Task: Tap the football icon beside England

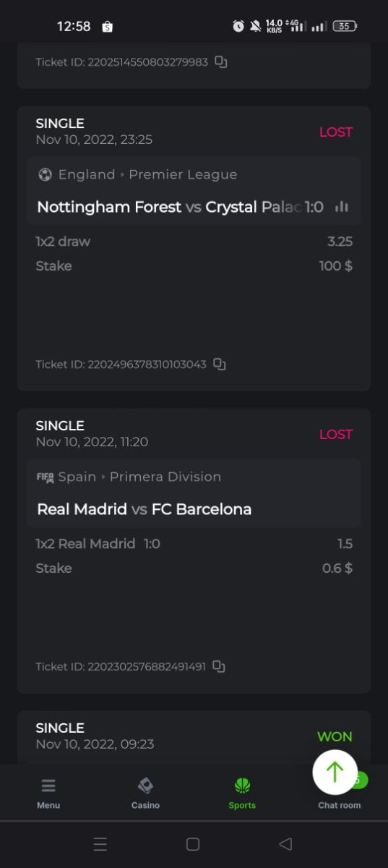Action: pos(45,174)
